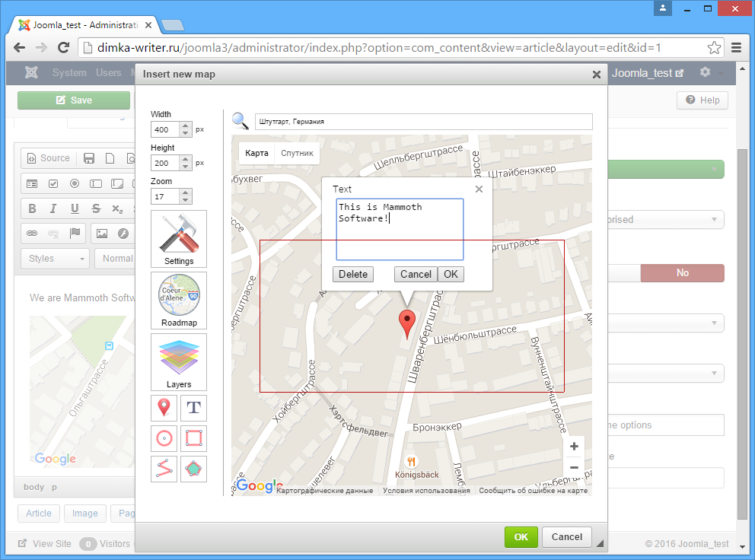Pick the polyline drawing tool

[164, 469]
